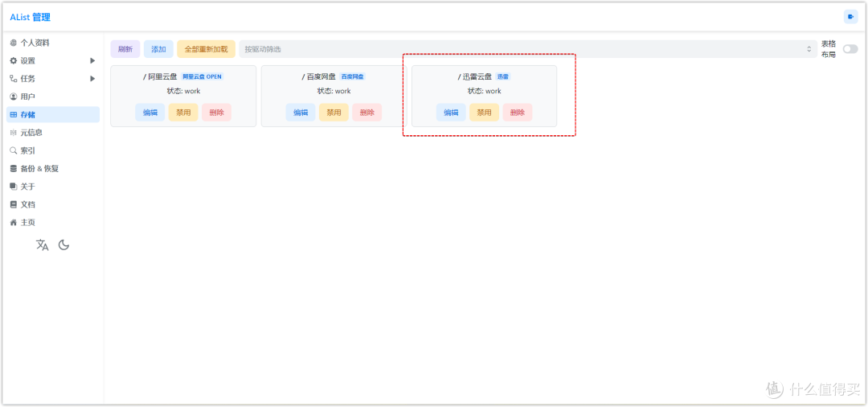Screen dimensions: 868x407
Task: Click the / 百度网盘 mount path text
Action: tap(319, 76)
